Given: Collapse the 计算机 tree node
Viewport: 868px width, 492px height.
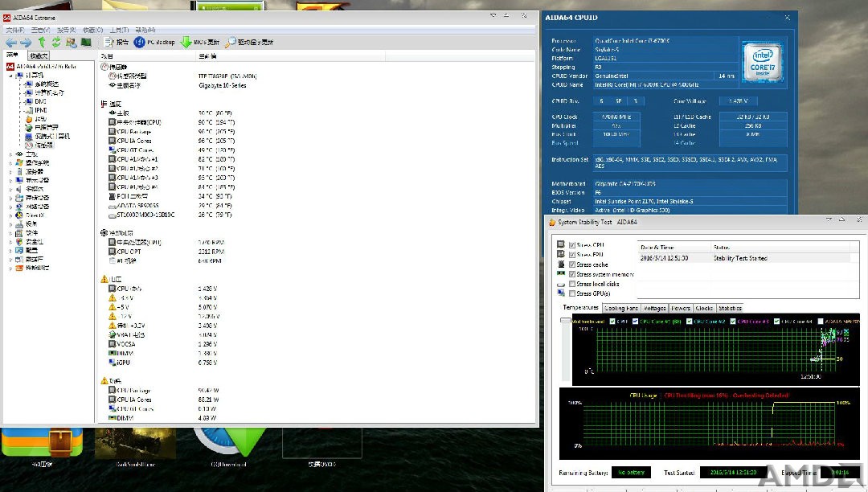Looking at the screenshot, I should pos(11,76).
